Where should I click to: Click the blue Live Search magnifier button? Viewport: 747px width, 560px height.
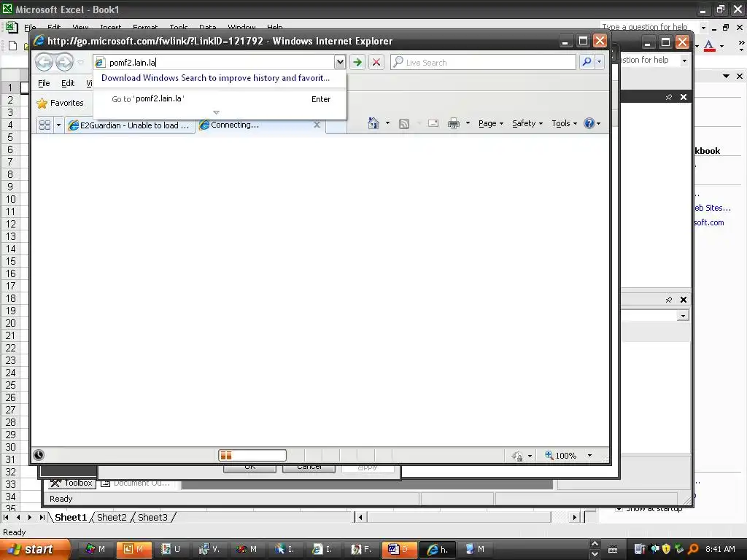587,62
